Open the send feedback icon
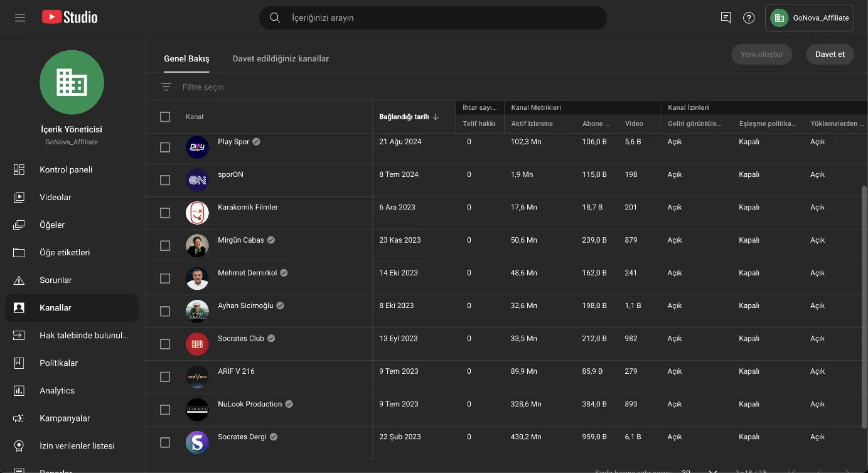868x473 pixels. [x=726, y=18]
